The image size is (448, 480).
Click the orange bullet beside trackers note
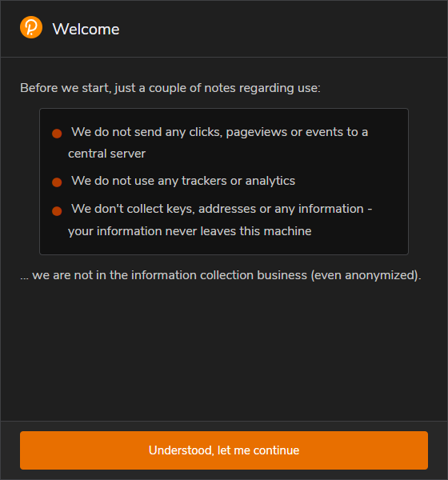point(57,182)
